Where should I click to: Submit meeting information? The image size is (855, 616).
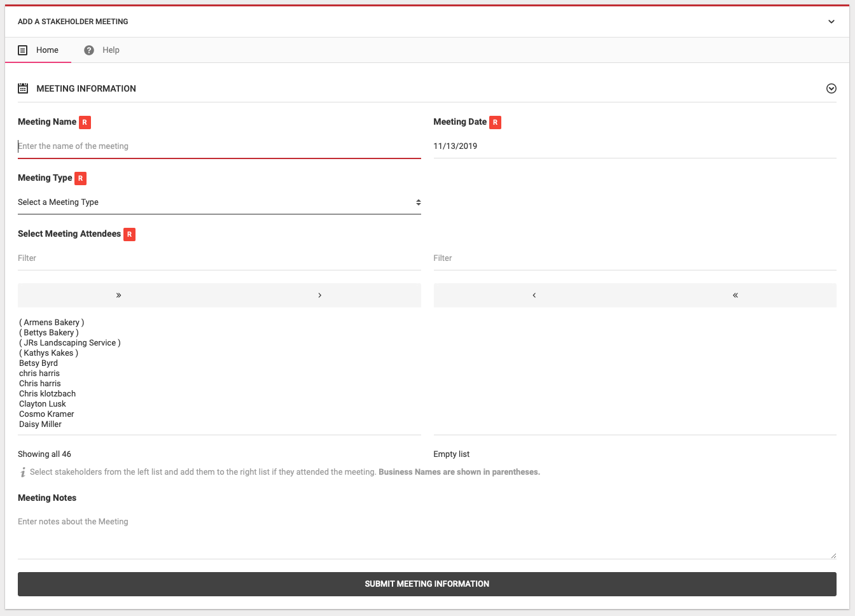tap(427, 584)
